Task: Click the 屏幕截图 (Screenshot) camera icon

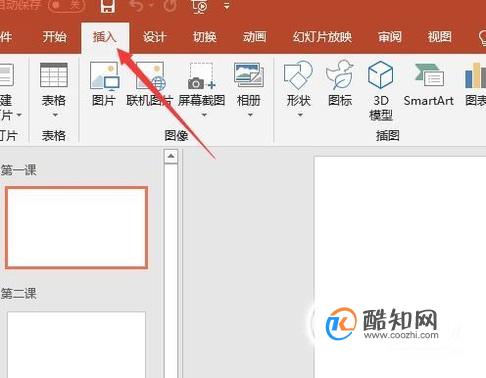Action: (x=201, y=76)
